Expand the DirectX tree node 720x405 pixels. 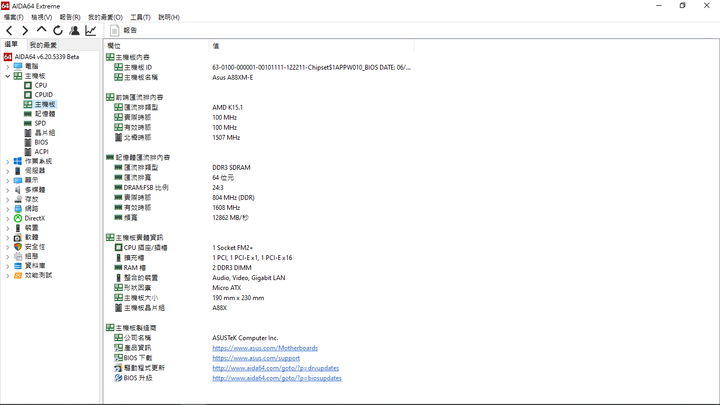(x=7, y=219)
